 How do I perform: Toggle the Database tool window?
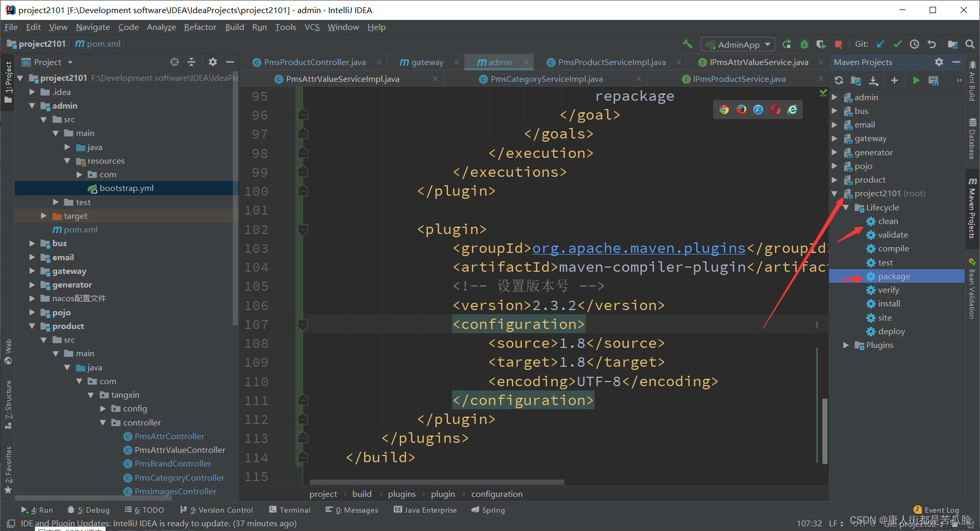pos(972,139)
